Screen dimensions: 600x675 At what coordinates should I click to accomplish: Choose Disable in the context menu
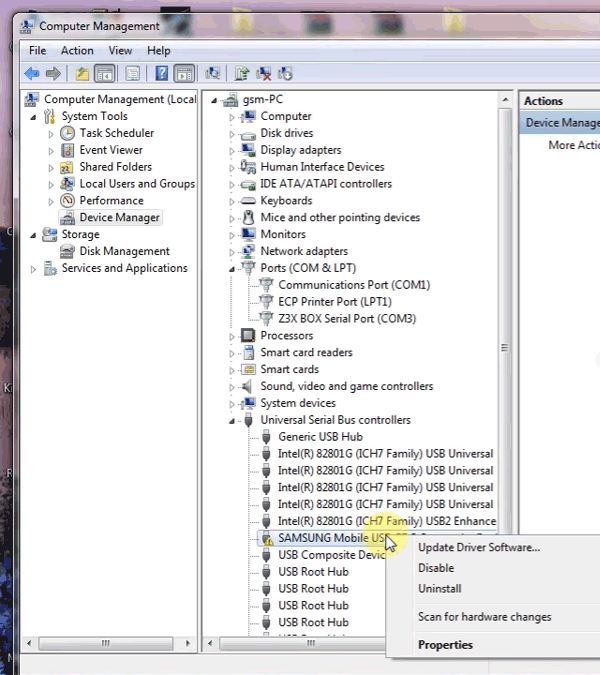[436, 568]
